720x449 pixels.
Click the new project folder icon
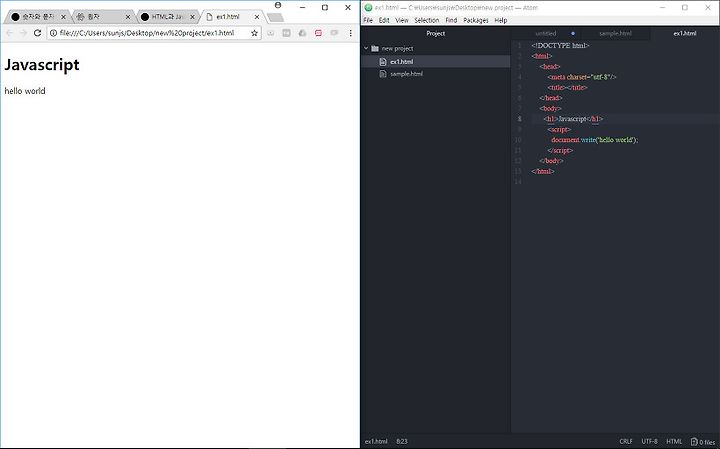point(375,48)
